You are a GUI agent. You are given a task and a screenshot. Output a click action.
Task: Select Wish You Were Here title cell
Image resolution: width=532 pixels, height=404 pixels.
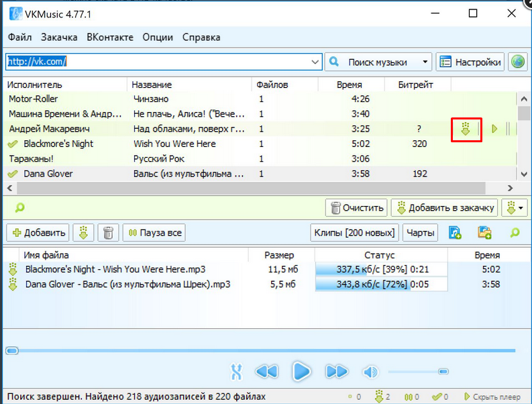[x=174, y=144]
